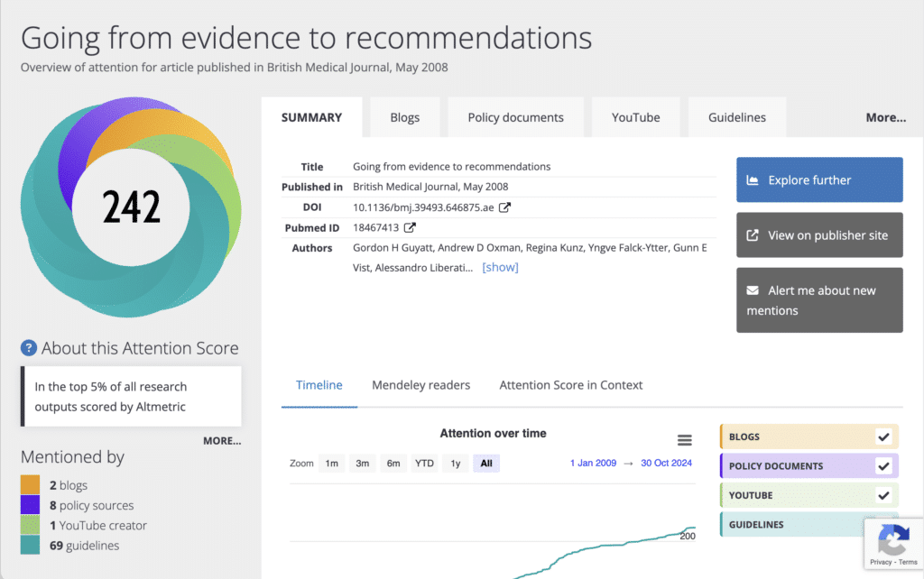
Task: Uncheck the Blogs legend checkbox
Action: [883, 437]
